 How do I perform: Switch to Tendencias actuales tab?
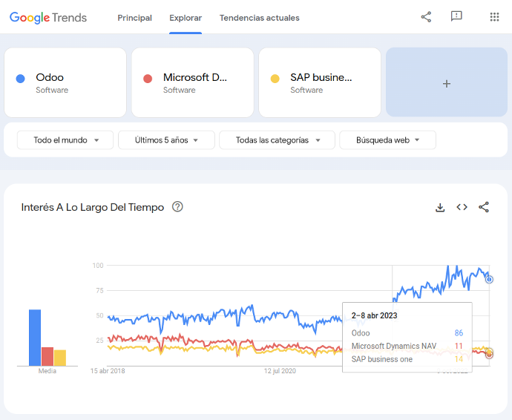259,18
